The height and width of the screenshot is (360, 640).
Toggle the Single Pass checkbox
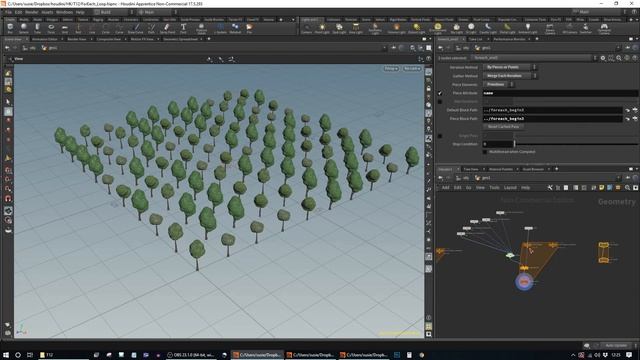(440, 136)
